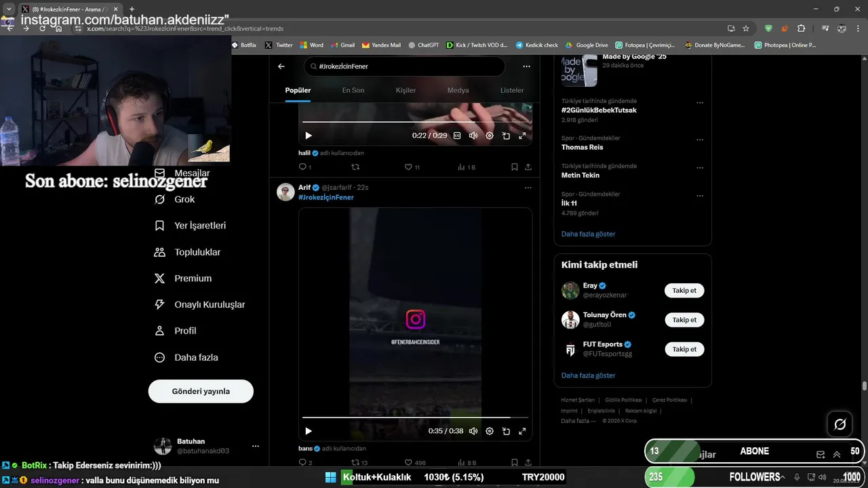Expand Arif's video to fullscreen
Screen dimensions: 868x488
(x=522, y=431)
